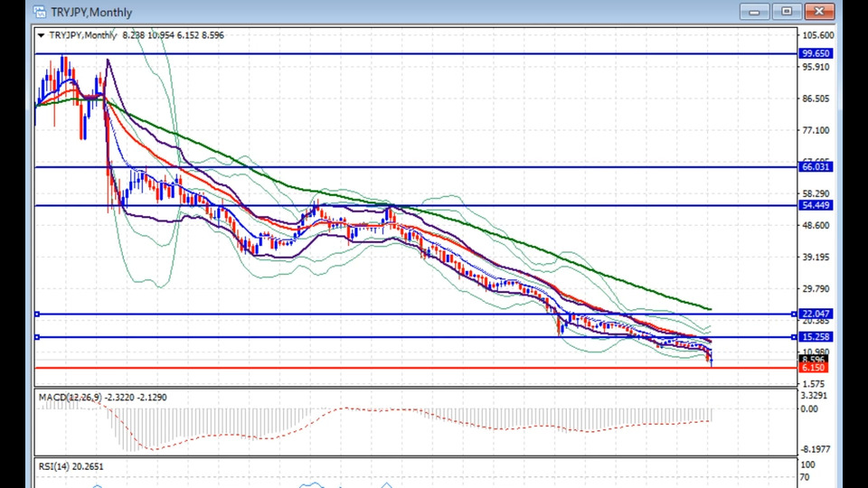Viewport: 868px width, 488px height.
Task: Minimize the TRYJPY chart window
Action: [754, 12]
